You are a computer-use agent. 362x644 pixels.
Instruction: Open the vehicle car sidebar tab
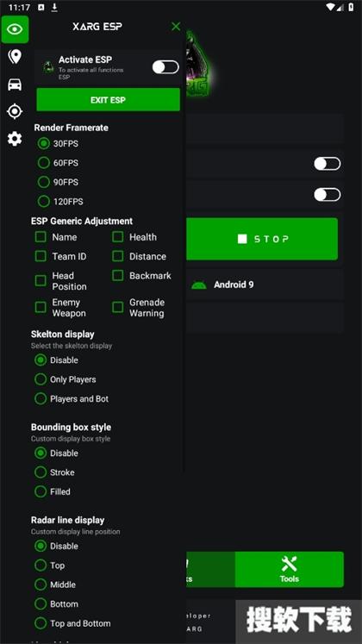point(15,84)
